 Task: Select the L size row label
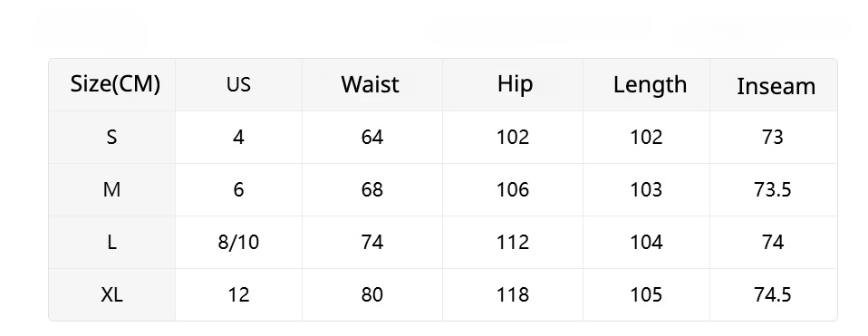click(x=111, y=243)
